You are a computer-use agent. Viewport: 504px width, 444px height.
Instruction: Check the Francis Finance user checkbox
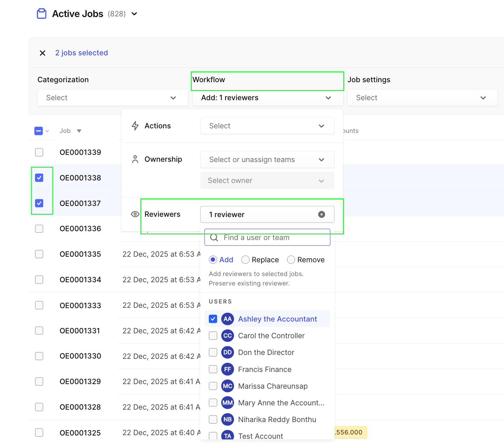point(213,369)
